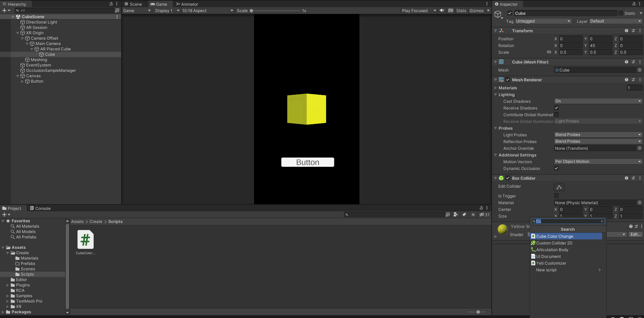Toggle the Dynamic Occlusion checkbox
This screenshot has height=318, width=644.
(x=556, y=168)
